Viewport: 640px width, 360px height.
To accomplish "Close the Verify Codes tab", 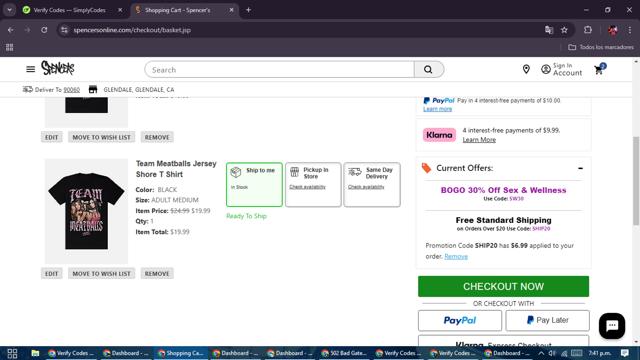I will point(120,10).
